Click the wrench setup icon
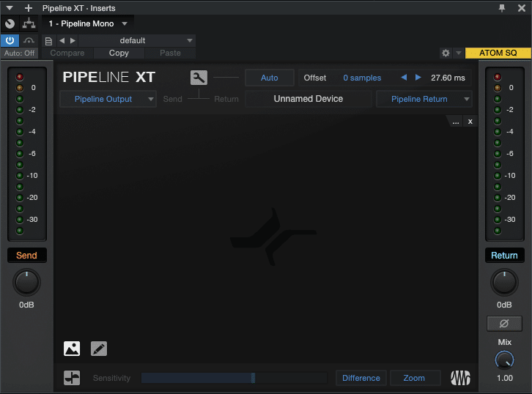532x394 pixels. pyautogui.click(x=199, y=78)
